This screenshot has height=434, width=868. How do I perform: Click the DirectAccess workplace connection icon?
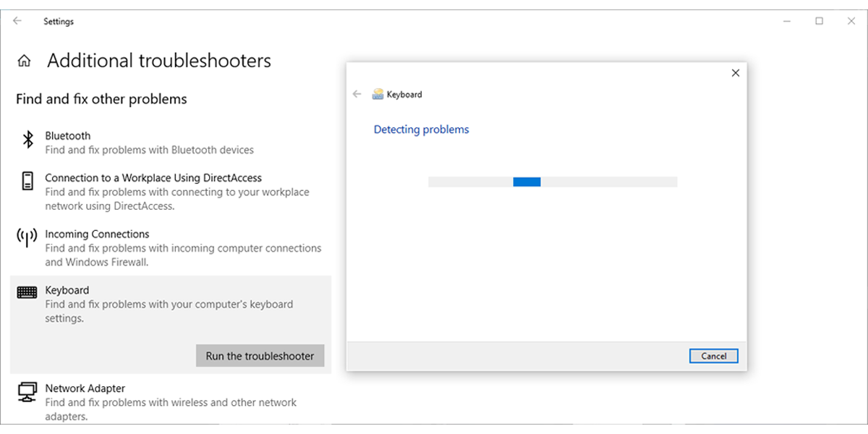click(x=27, y=181)
